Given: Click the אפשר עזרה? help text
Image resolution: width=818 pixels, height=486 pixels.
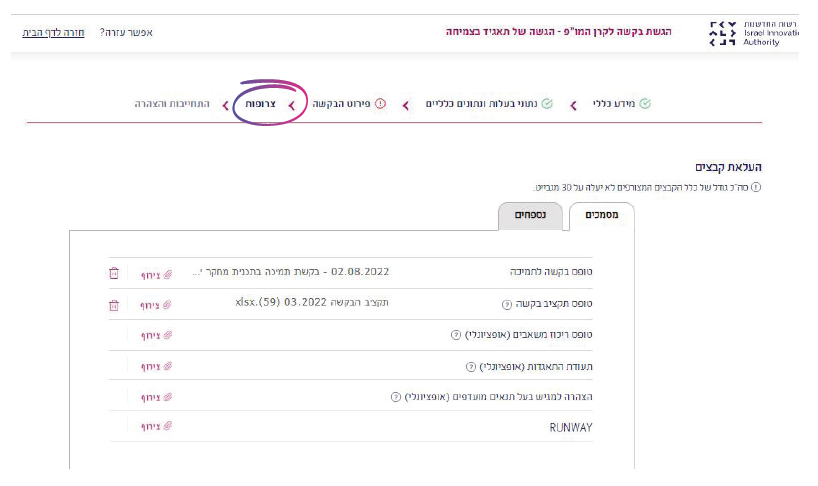Looking at the screenshot, I should 126,33.
